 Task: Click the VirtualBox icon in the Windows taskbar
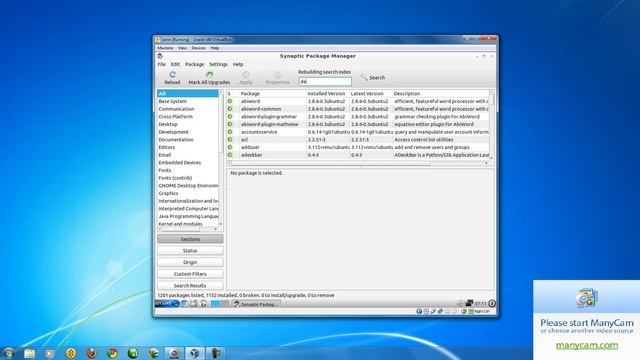pyautogui.click(x=195, y=353)
